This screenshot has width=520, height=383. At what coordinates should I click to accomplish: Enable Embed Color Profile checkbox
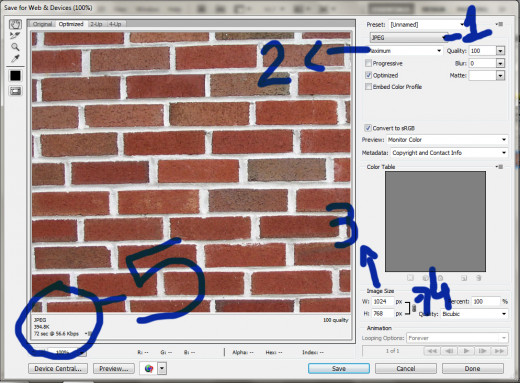[x=368, y=87]
